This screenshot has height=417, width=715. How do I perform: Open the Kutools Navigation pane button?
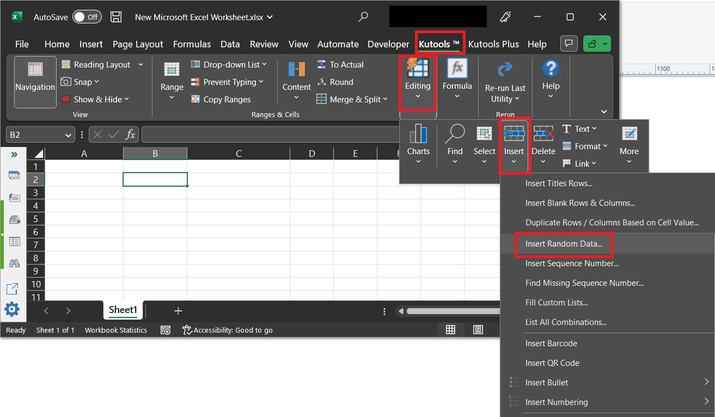[x=35, y=79]
